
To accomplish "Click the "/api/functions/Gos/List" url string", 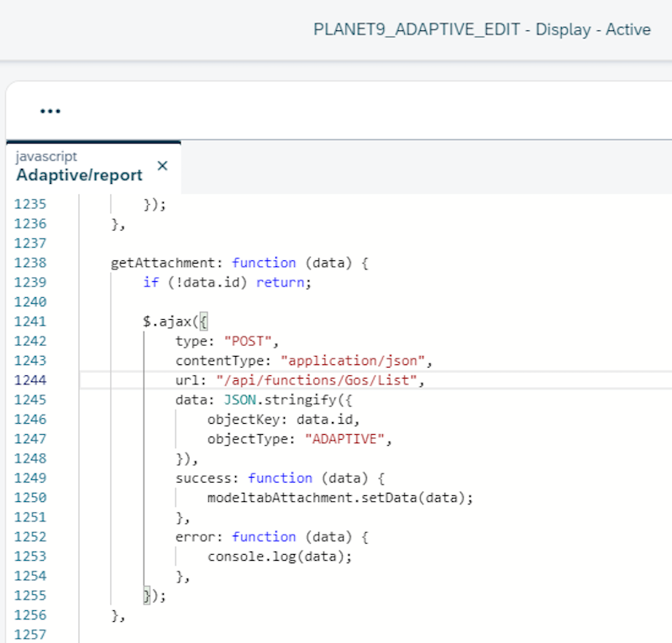I will (317, 380).
